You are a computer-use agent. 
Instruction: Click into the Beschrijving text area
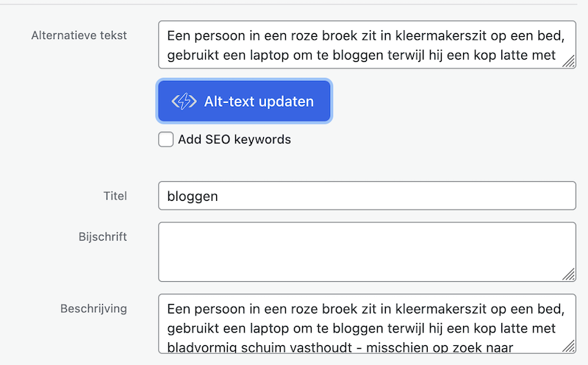[x=366, y=325]
